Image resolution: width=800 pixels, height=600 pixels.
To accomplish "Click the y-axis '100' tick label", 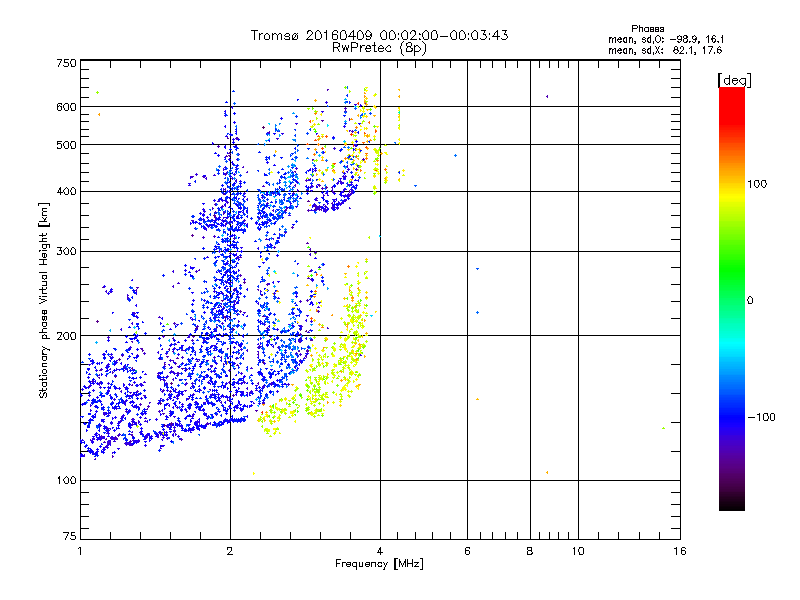I will click(66, 481).
